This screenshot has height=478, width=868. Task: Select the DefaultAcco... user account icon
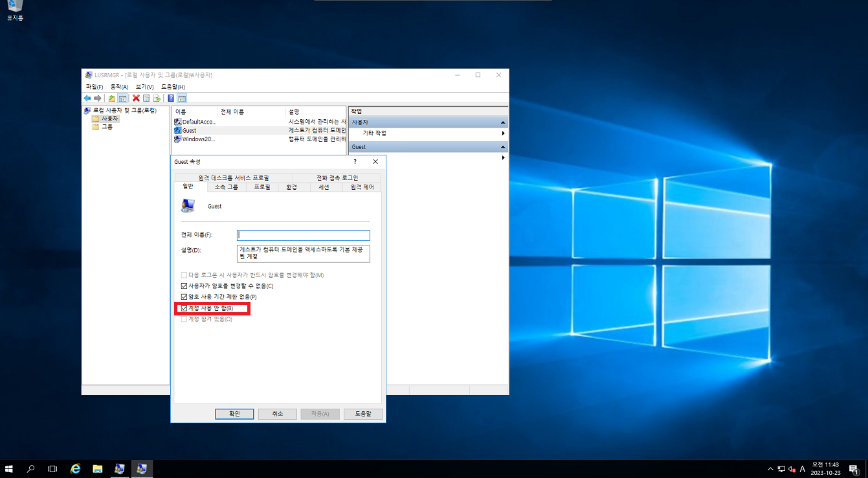(177, 122)
